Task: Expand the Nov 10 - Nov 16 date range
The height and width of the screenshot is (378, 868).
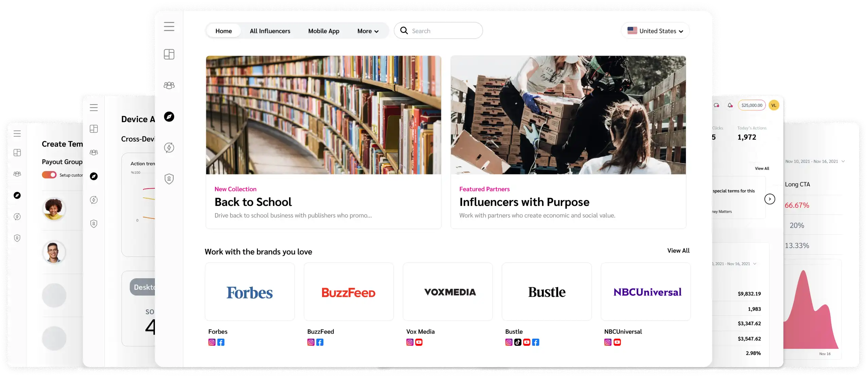Action: point(815,162)
